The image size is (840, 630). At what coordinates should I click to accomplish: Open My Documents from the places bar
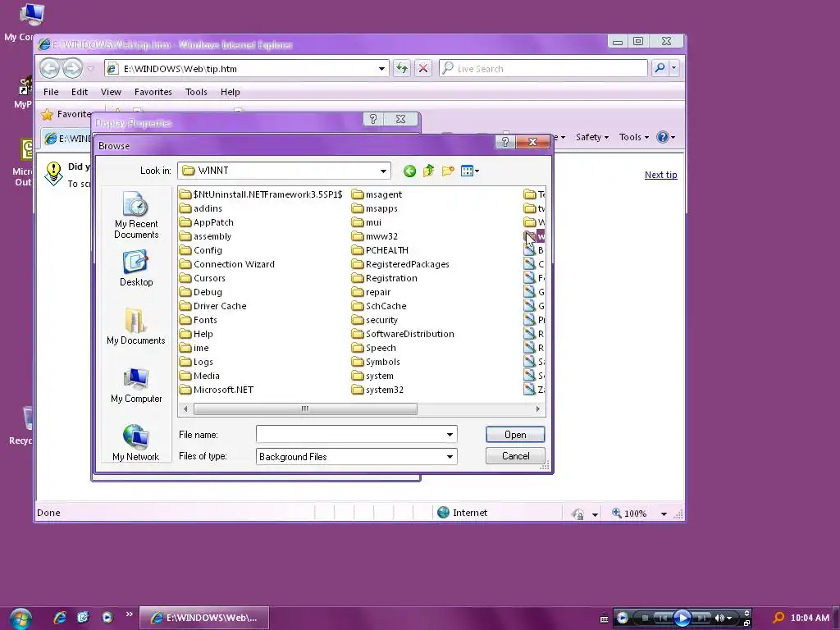pos(136,326)
